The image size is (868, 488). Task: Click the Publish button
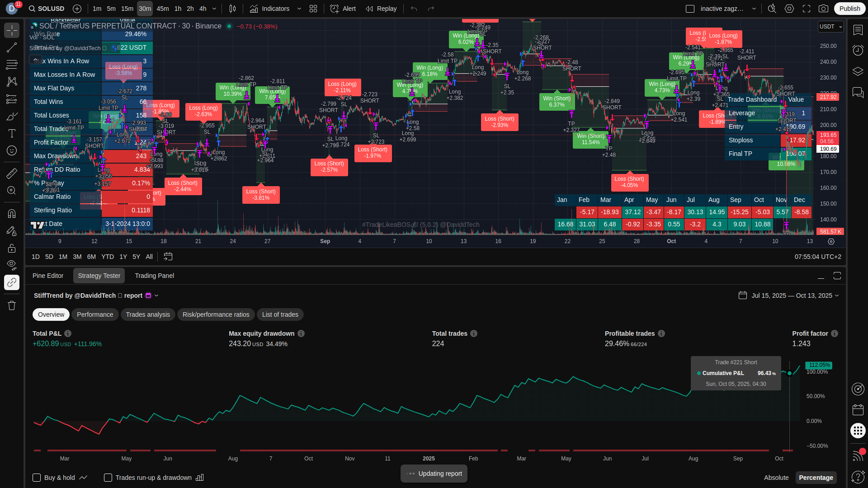tap(849, 9)
